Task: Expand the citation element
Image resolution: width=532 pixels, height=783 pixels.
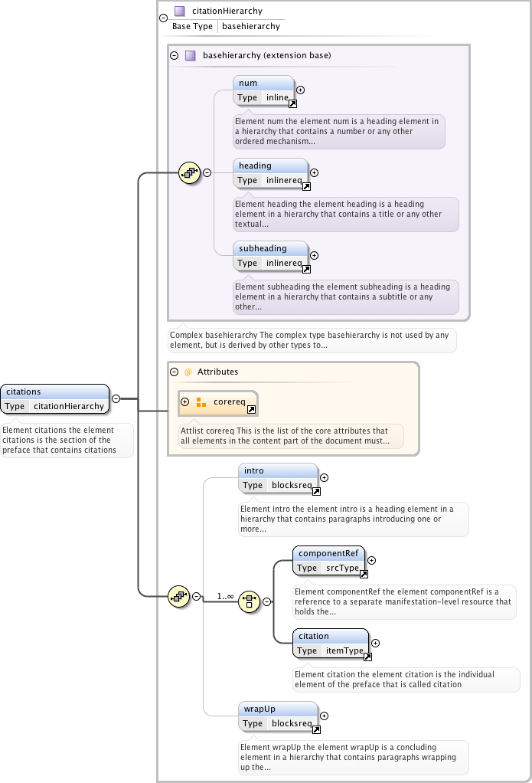Action: (x=375, y=644)
